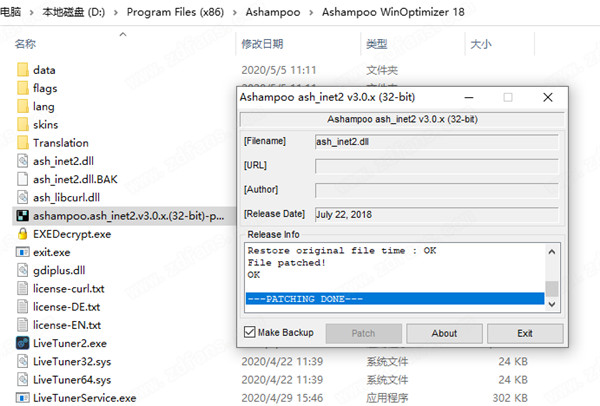600x406 pixels.
Task: Click the Release Info scroll up arrow
Action: click(551, 251)
